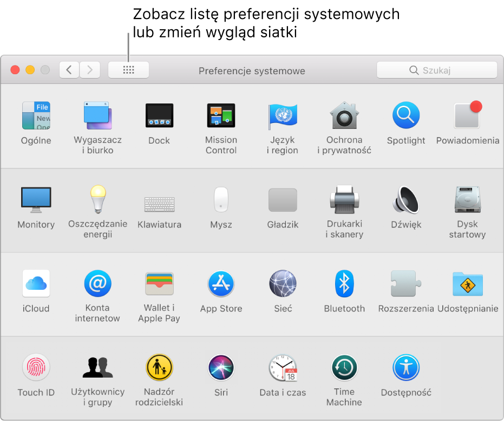504x422 pixels.
Task: Close the Preferencje systemowe window
Action: click(15, 70)
